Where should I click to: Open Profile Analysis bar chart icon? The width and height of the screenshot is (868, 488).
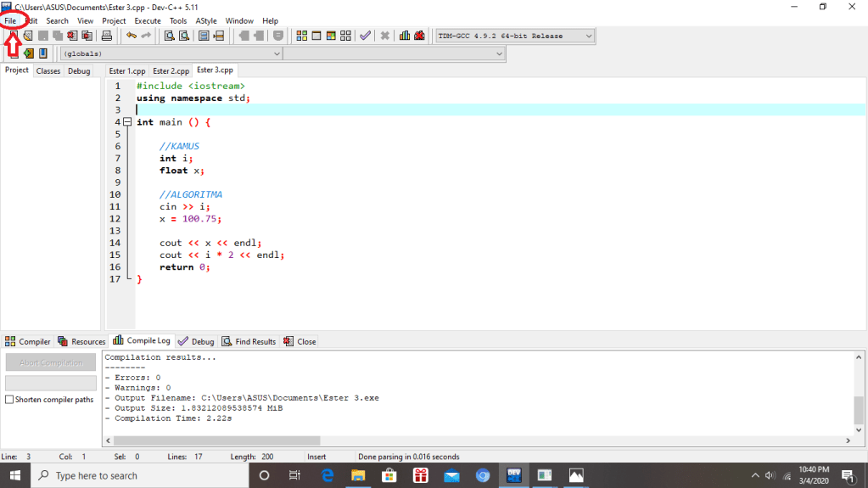(x=405, y=36)
